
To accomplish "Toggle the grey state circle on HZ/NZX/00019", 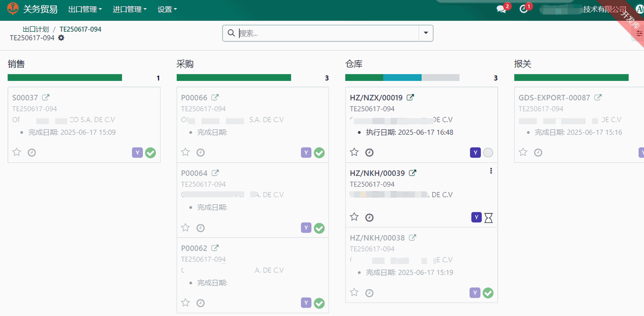I will click(x=488, y=153).
